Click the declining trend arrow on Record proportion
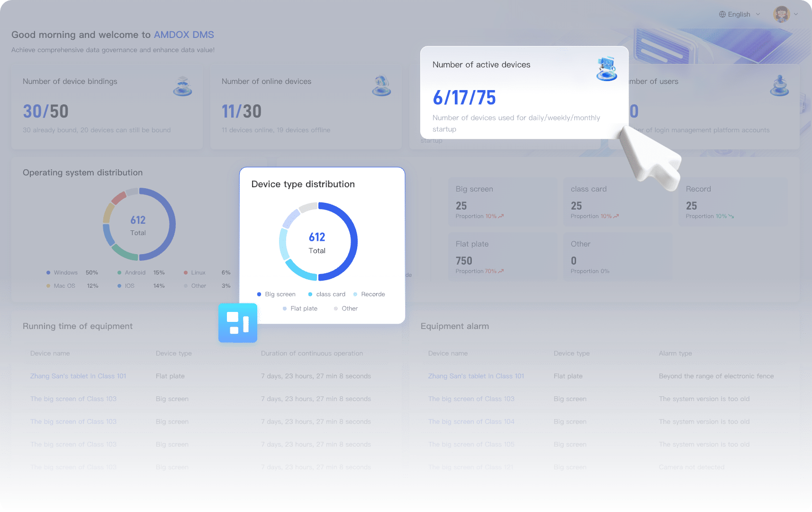This screenshot has height=512, width=812. tap(730, 216)
